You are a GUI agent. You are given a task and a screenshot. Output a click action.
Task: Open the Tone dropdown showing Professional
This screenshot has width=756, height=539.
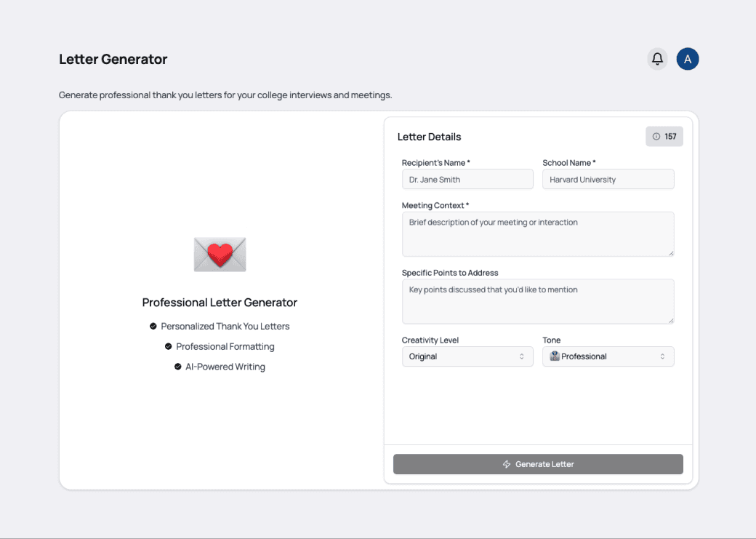[608, 356]
